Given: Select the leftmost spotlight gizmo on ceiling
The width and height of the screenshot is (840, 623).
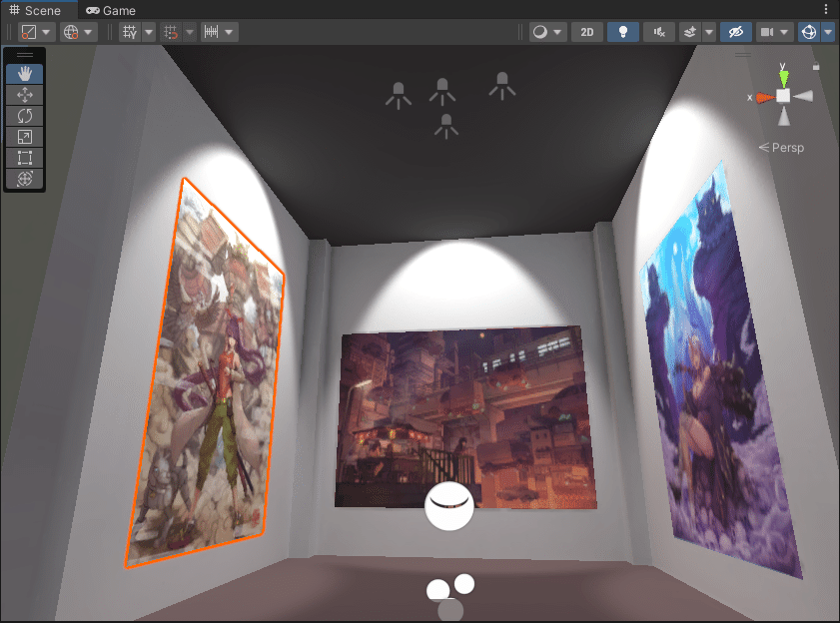Looking at the screenshot, I should tap(399, 96).
